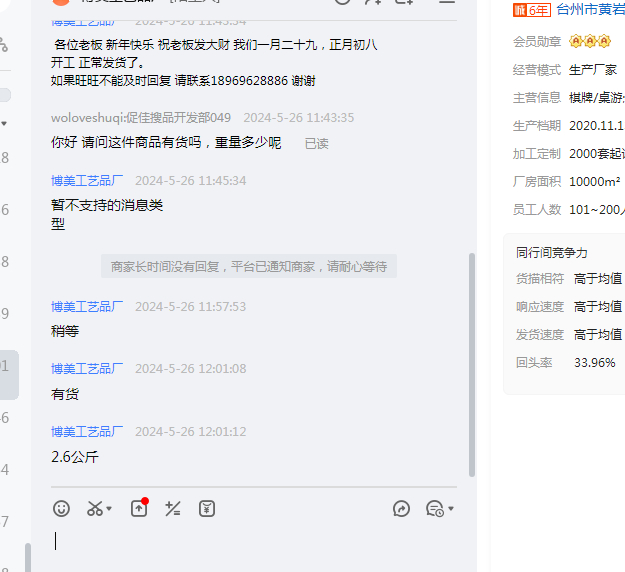Click sender name 博美工艺品厂 at 11:57:53
Viewport: 625px width, 572px height.
(x=87, y=307)
